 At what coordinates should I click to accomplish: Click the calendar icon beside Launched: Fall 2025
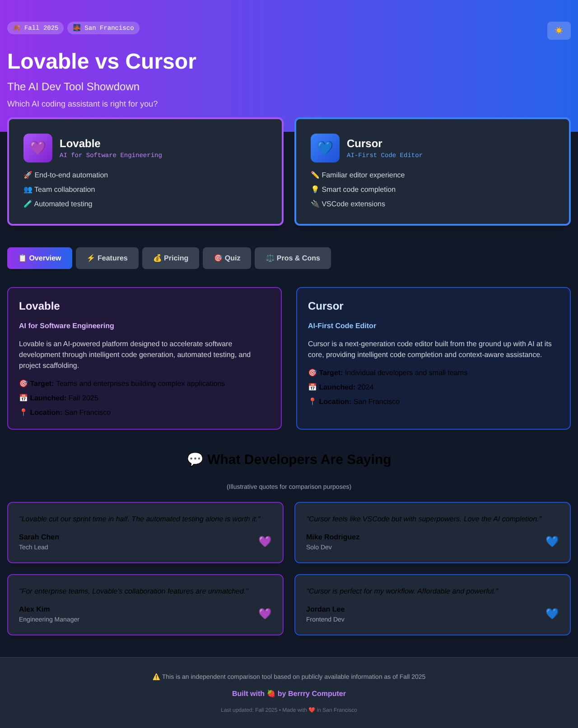click(23, 398)
